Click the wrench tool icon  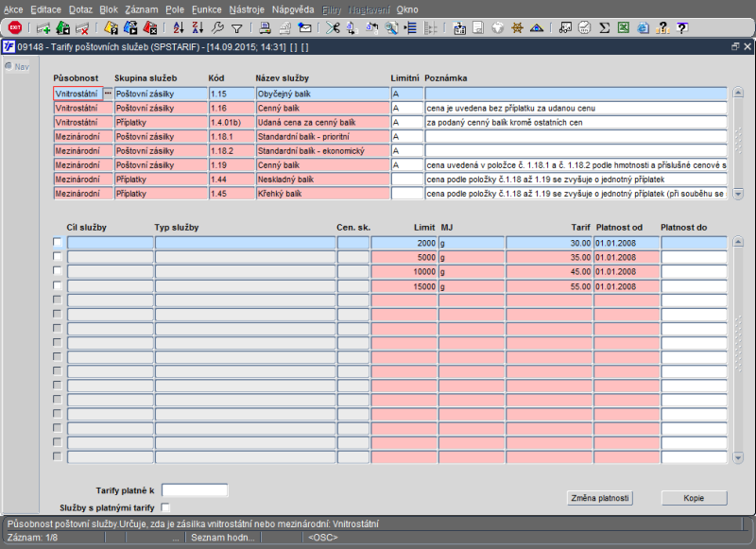point(217,27)
